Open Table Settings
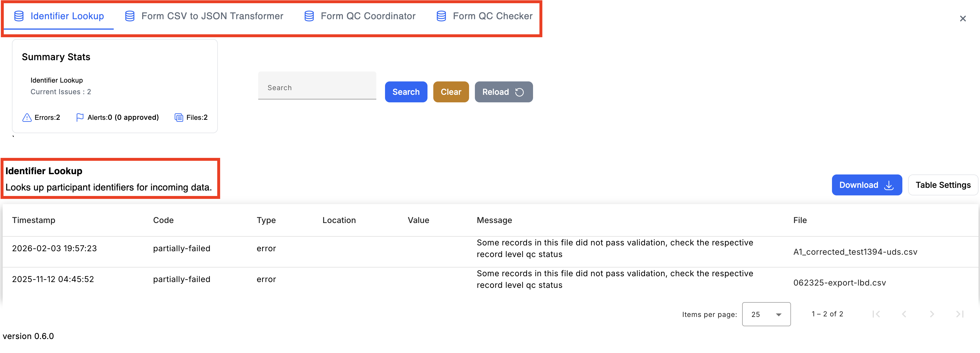Viewport: 980px width, 353px height. coord(943,185)
